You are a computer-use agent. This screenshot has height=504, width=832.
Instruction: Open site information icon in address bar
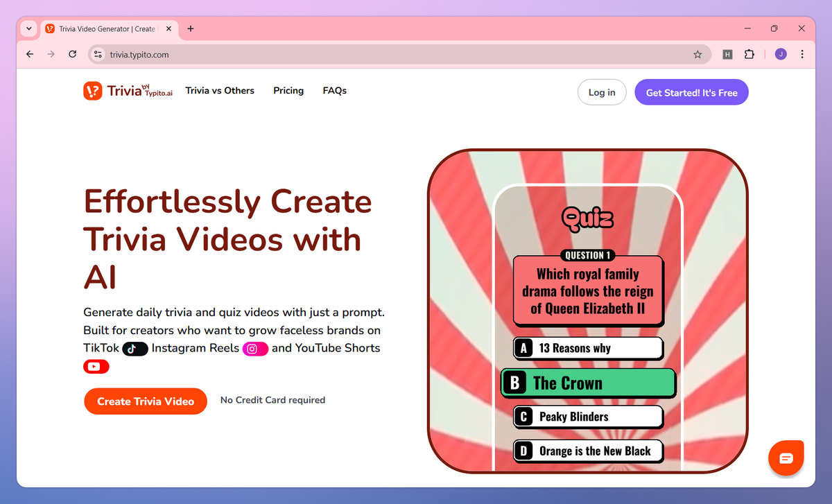98,54
